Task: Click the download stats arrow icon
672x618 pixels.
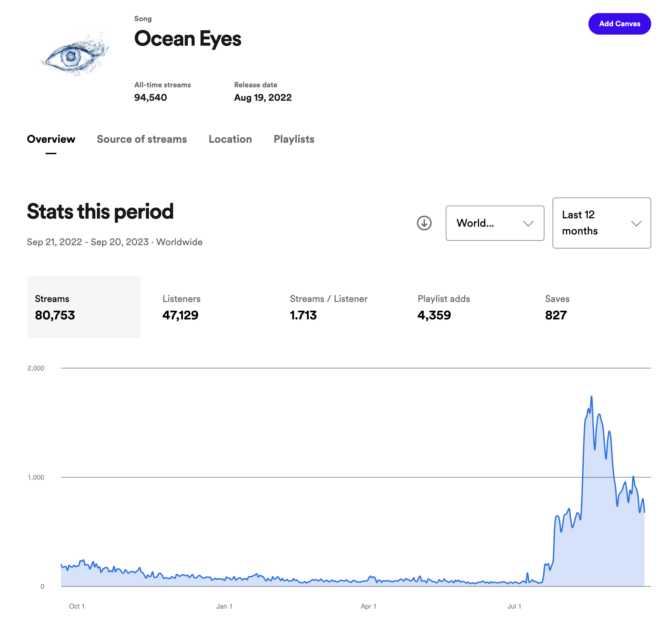Action: [424, 223]
